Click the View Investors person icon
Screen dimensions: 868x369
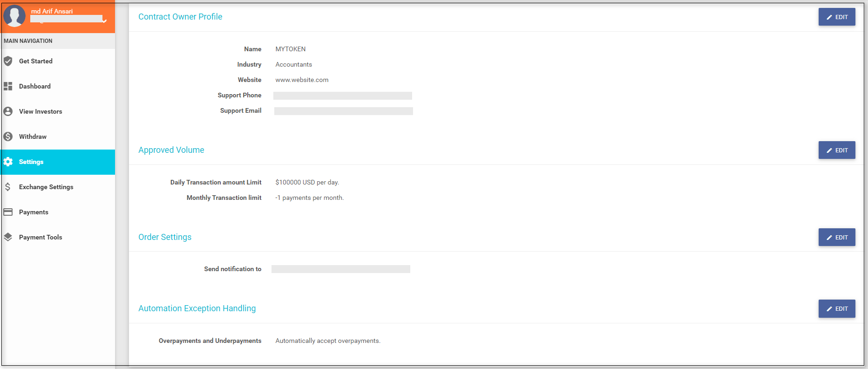point(8,111)
